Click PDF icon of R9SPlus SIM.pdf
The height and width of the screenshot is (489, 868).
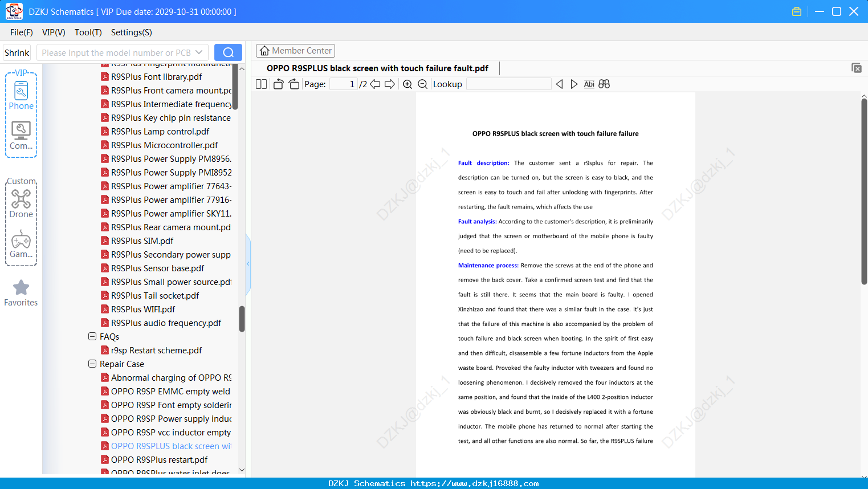tap(105, 241)
